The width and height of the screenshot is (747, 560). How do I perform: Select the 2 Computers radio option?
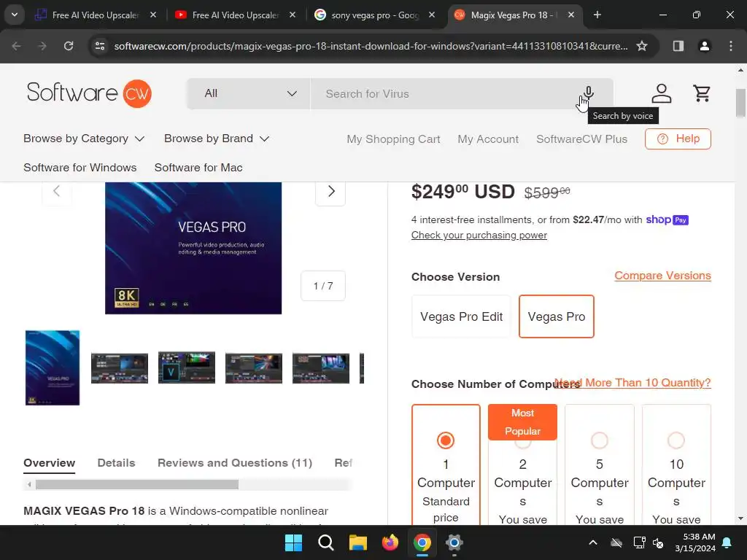522,444
